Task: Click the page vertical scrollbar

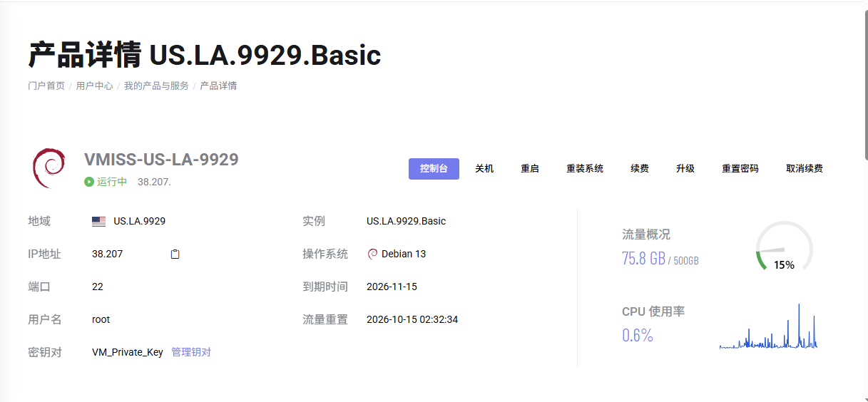Action: (x=865, y=85)
